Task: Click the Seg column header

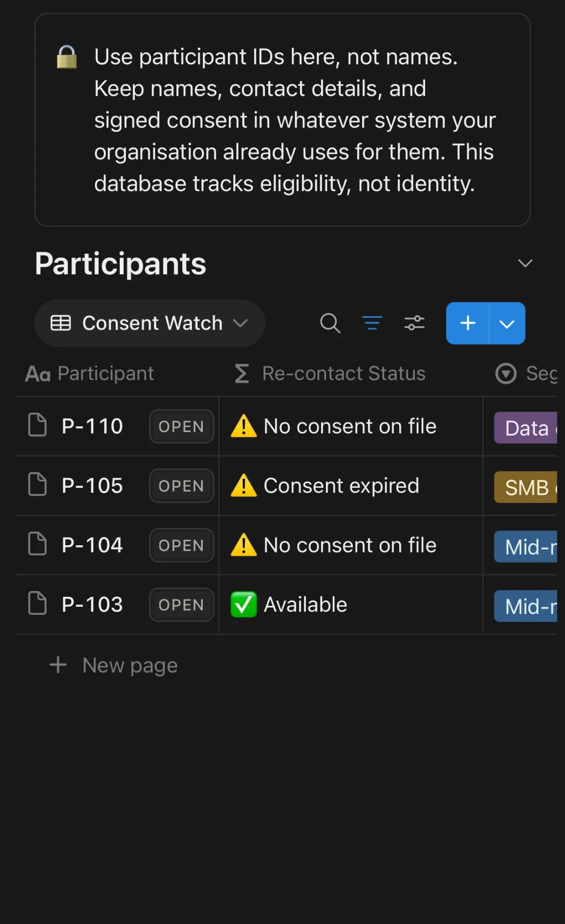Action: pyautogui.click(x=526, y=373)
